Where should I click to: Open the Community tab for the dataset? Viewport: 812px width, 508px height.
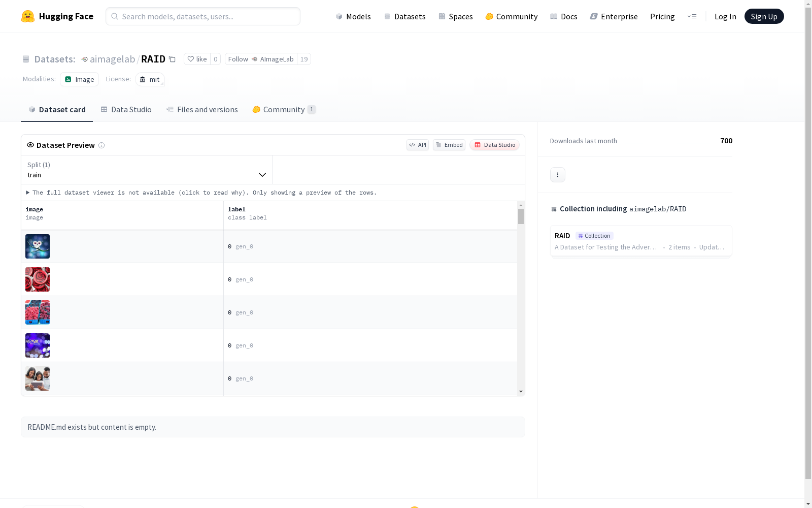coord(284,110)
